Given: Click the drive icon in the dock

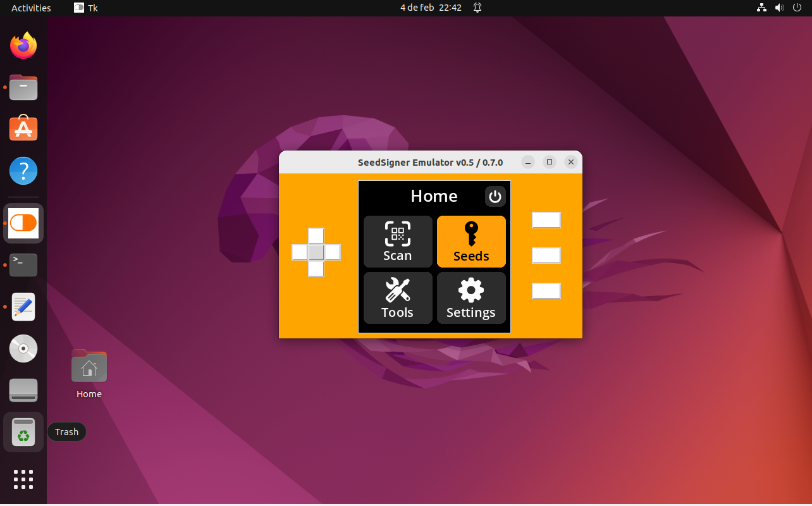Looking at the screenshot, I should coord(23,390).
